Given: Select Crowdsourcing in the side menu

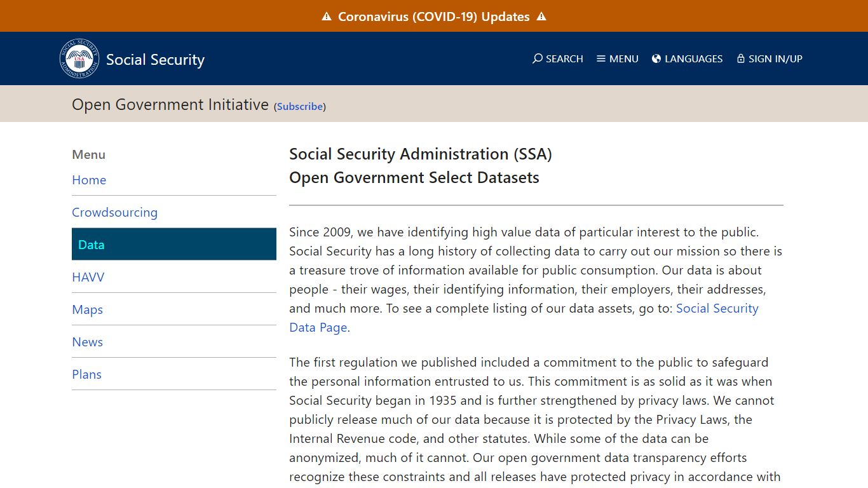Looking at the screenshot, I should pos(114,212).
